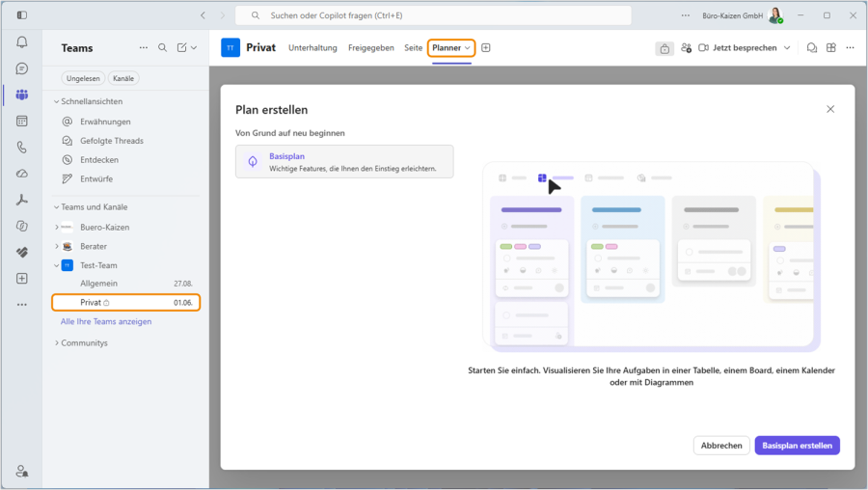Open the manage members icon
Image resolution: width=868 pixels, height=490 pixels.
click(x=687, y=48)
